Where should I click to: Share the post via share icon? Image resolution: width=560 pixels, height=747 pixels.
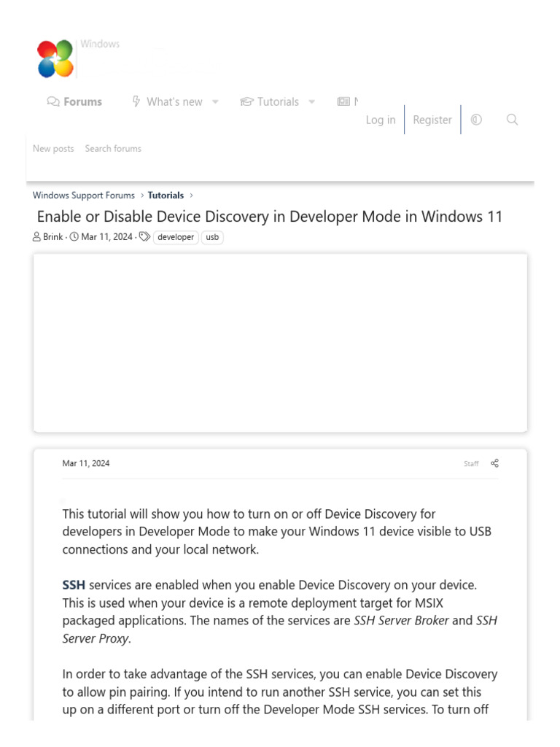click(x=495, y=463)
